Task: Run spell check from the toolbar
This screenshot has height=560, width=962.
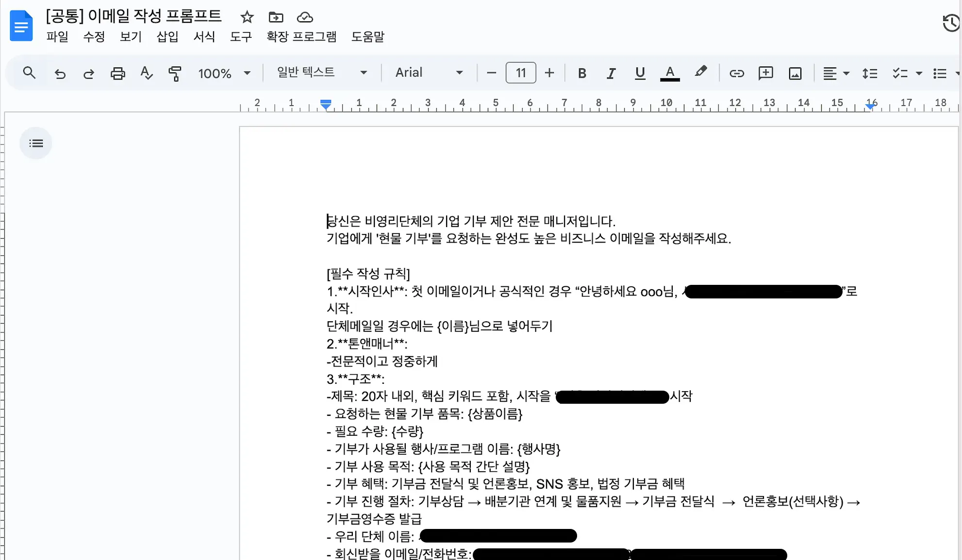Action: 146,73
